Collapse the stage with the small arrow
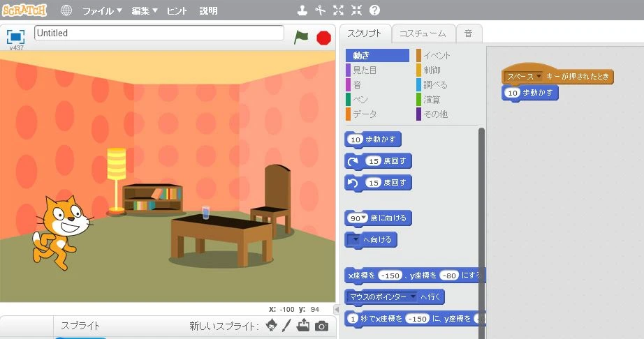The width and height of the screenshot is (644, 339). coord(337,309)
